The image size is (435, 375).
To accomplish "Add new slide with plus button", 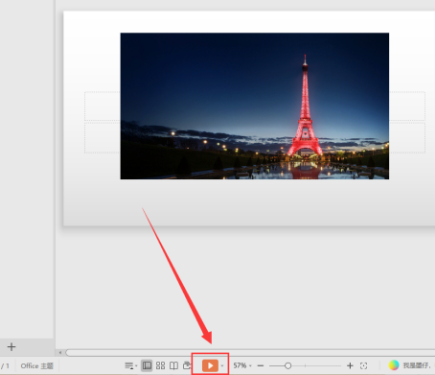I will pyautogui.click(x=11, y=347).
